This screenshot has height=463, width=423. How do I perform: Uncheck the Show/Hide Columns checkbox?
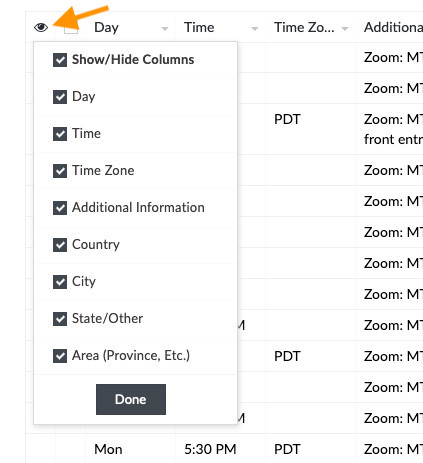[x=60, y=60]
